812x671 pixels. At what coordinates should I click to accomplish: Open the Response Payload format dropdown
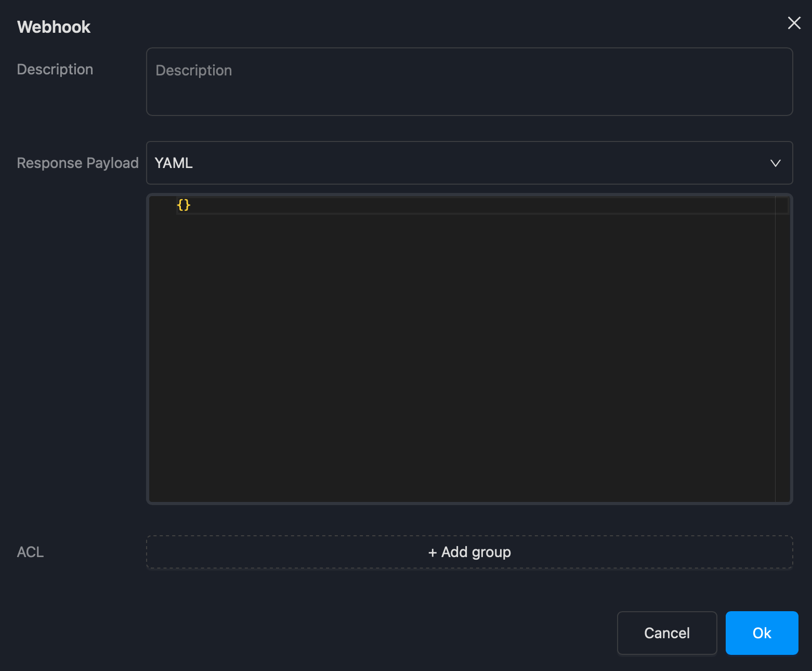pos(469,163)
